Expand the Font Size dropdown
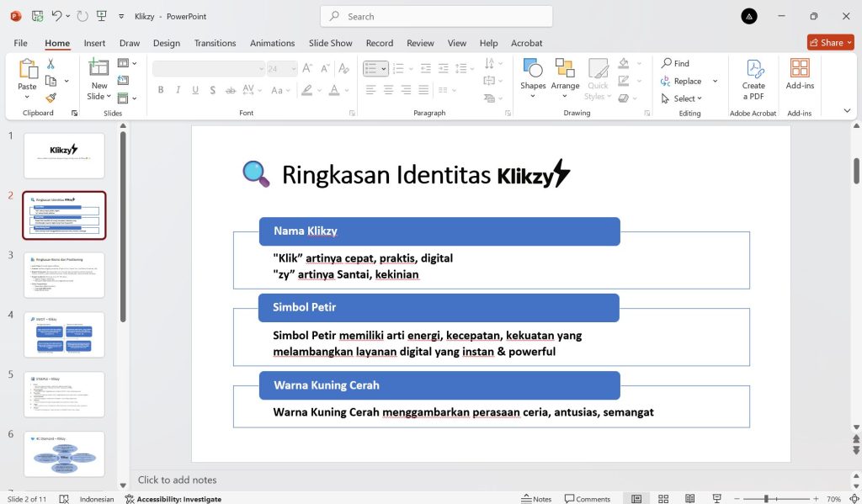Screen dimensions: 862x504 click(x=293, y=69)
